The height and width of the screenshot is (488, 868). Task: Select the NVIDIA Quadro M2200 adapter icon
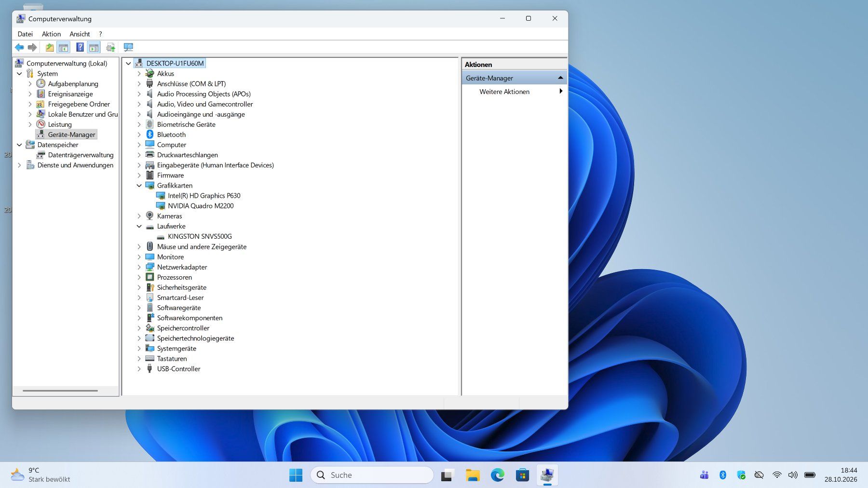click(x=161, y=206)
